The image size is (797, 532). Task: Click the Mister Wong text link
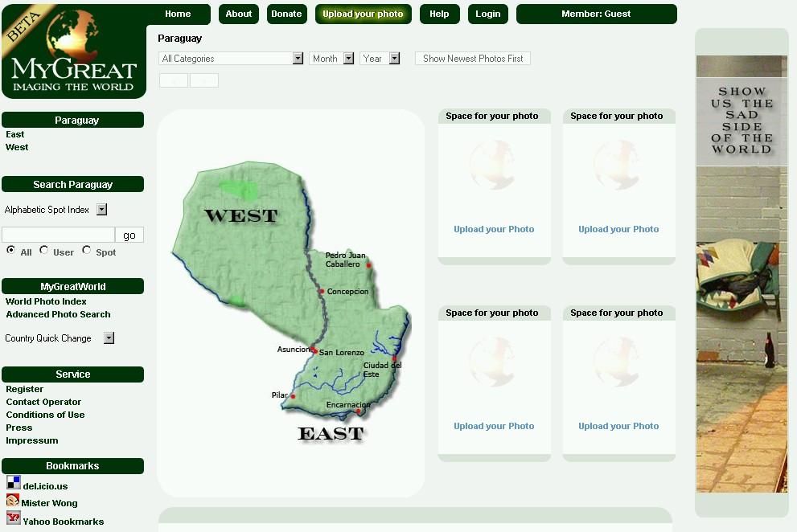[49, 503]
